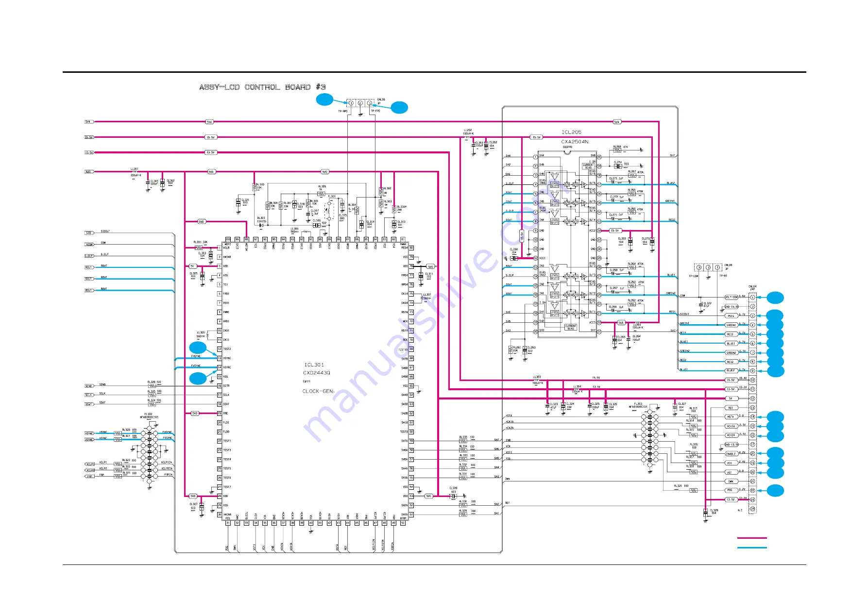Click the FL303 filter array label
Screen dimensions: 868x613
[x=638, y=405]
